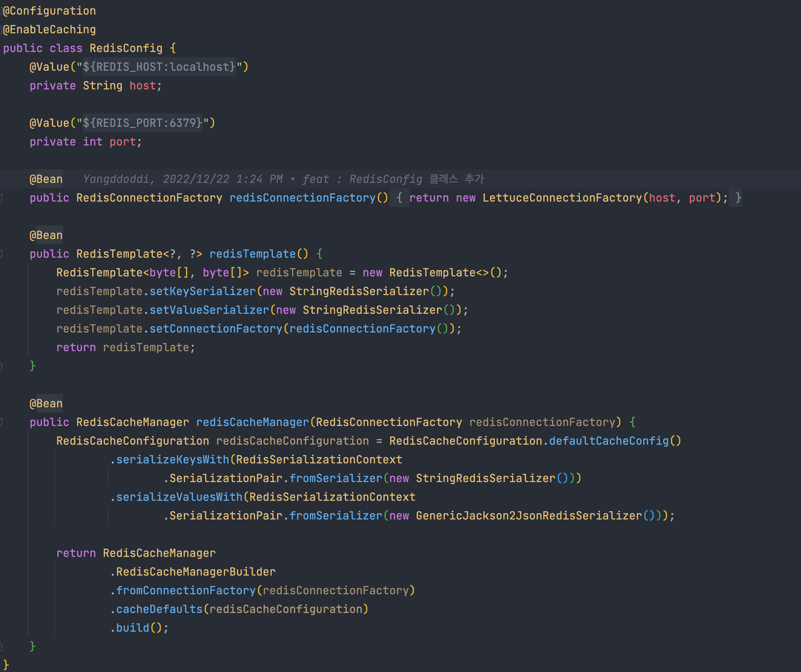The height and width of the screenshot is (672, 801).
Task: Click the defaultCacheConfig method call
Action: [609, 441]
